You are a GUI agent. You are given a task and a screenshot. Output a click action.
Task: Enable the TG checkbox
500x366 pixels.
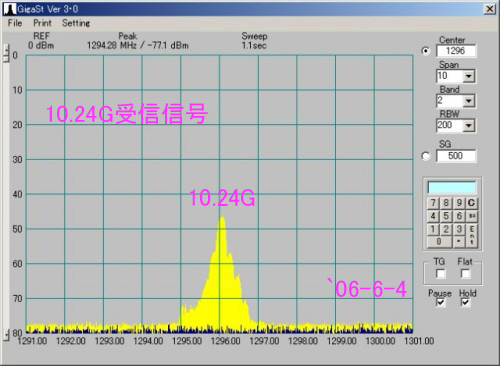click(440, 274)
